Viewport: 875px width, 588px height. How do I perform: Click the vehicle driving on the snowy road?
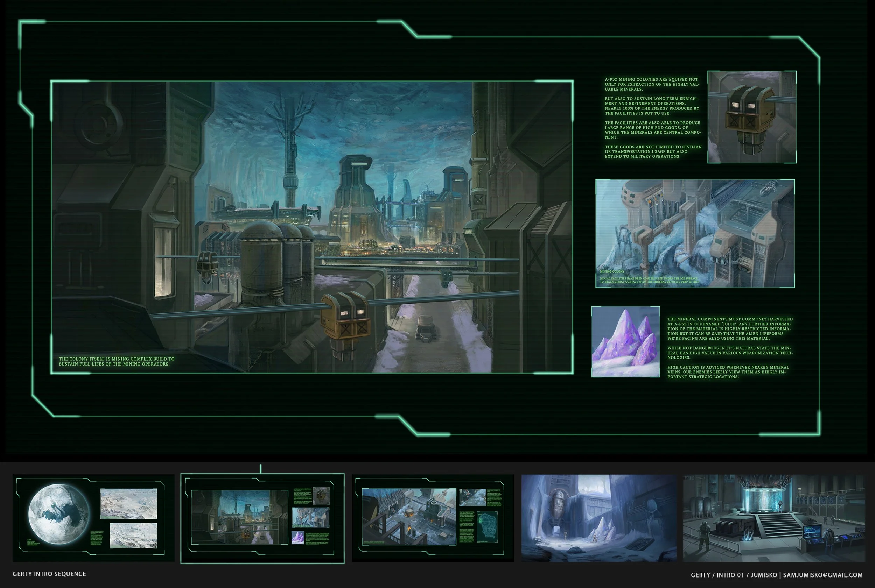click(x=426, y=329)
